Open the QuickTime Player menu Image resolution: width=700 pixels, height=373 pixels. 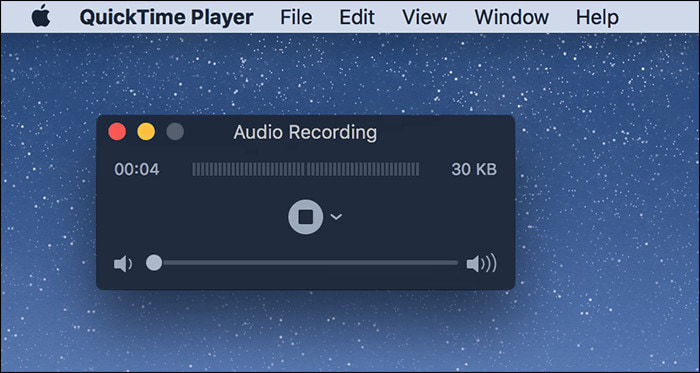pyautogui.click(x=167, y=17)
